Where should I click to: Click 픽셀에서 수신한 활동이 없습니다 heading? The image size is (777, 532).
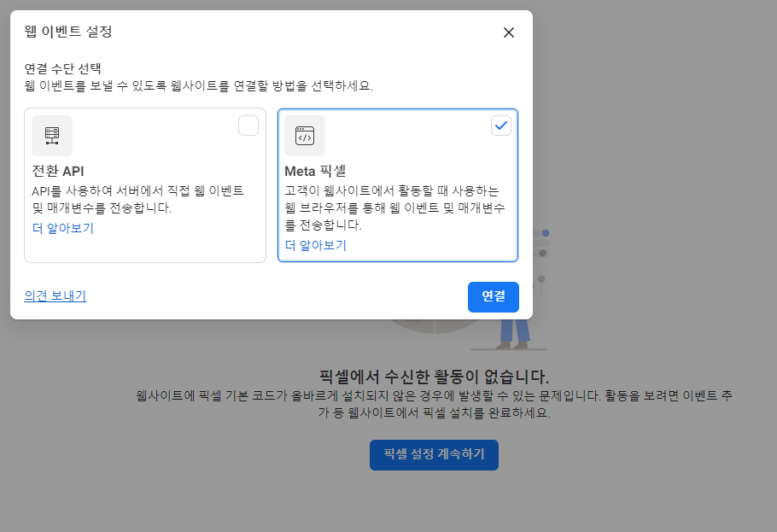coord(434,377)
